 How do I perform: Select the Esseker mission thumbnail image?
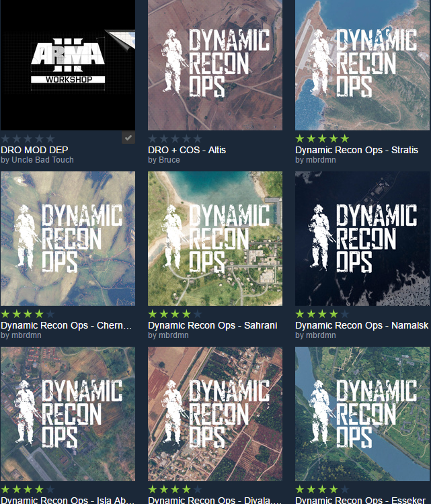[x=362, y=413]
